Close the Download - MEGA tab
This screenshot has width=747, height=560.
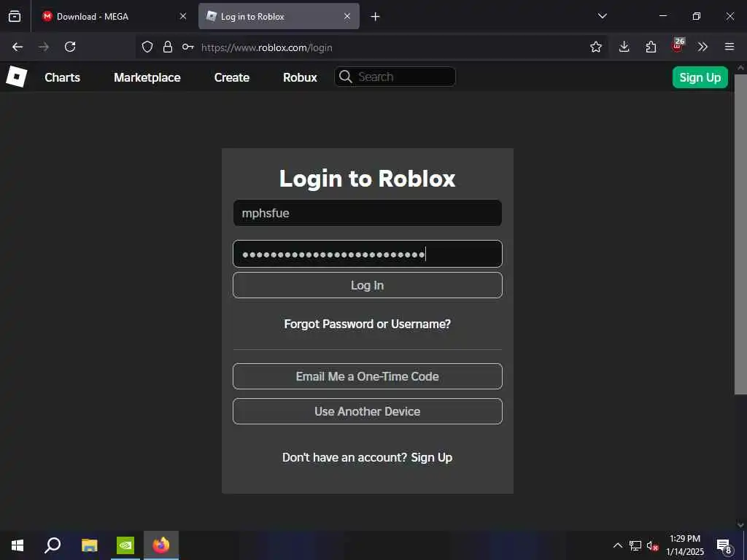pyautogui.click(x=183, y=16)
